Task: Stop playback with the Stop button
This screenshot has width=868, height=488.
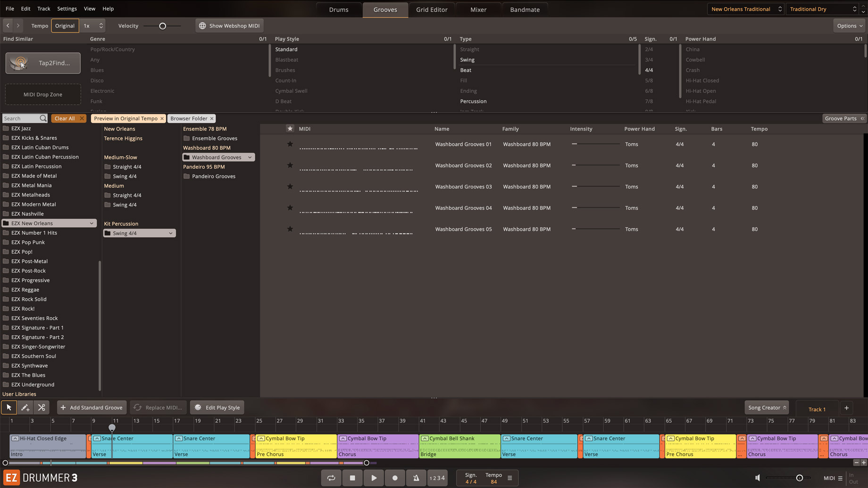Action: [x=352, y=478]
